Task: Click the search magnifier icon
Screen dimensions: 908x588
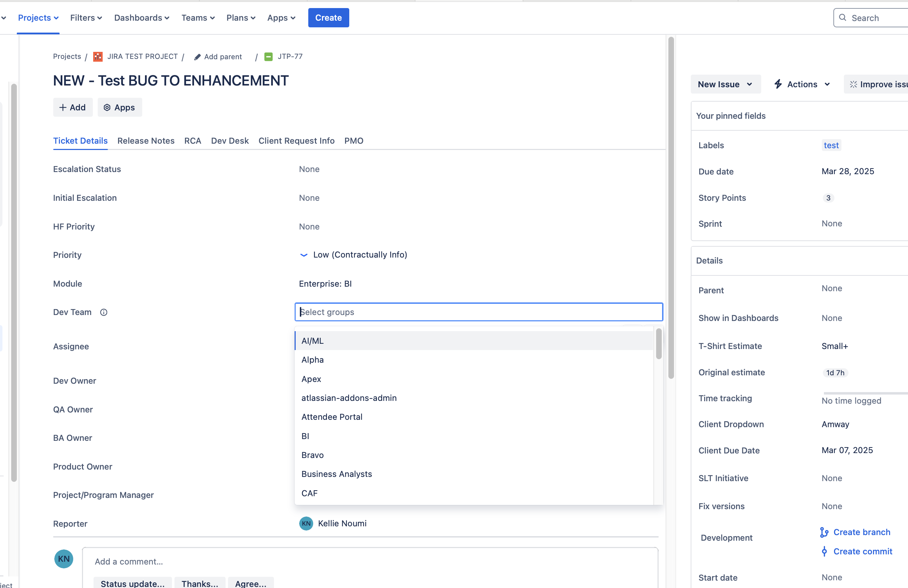Action: [x=843, y=18]
